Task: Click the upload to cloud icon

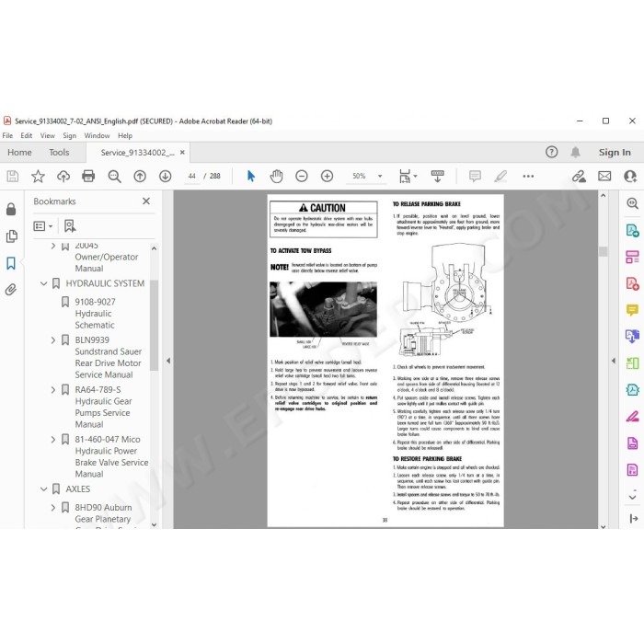Action: pos(63,177)
